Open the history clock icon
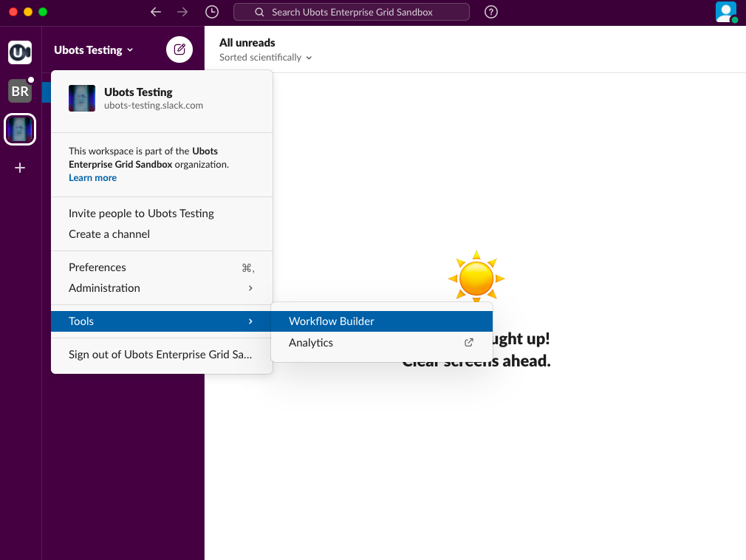 (212, 12)
